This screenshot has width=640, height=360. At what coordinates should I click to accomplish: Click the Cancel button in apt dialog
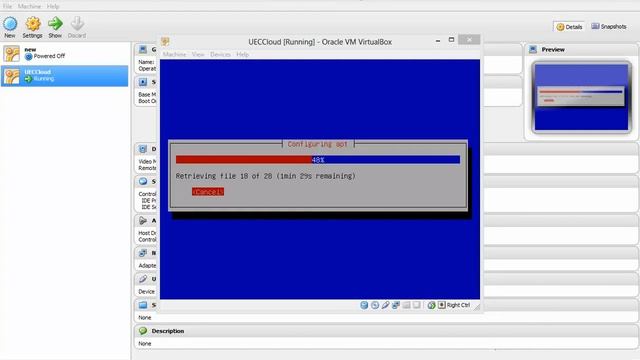pyautogui.click(x=208, y=191)
